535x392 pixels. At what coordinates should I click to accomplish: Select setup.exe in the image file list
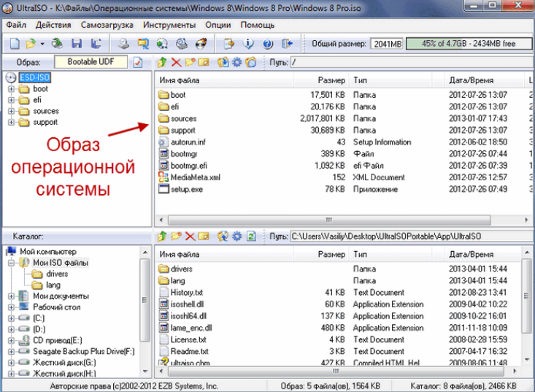pos(187,189)
